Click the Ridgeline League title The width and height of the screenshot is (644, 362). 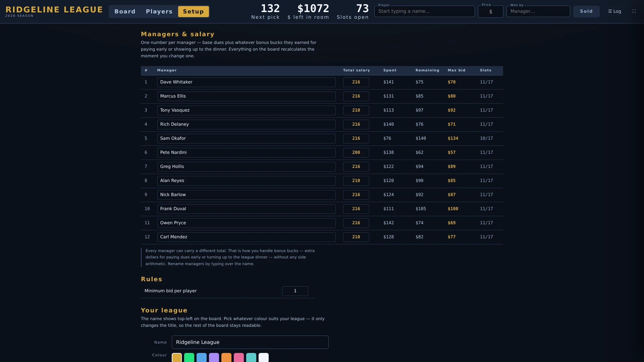(54, 10)
